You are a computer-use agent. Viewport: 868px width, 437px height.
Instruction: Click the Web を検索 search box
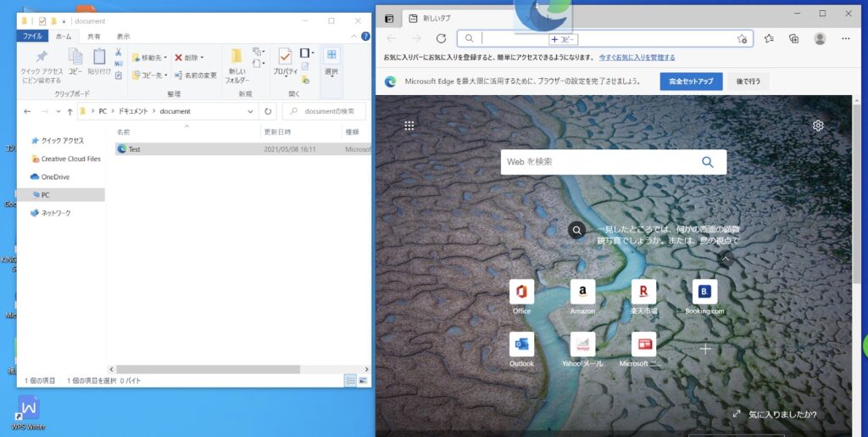point(599,161)
